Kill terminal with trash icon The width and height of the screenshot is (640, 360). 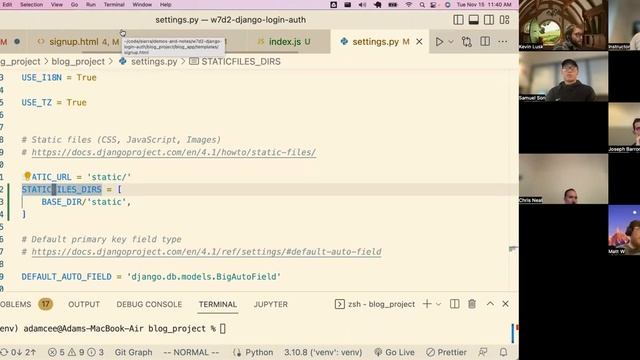click(x=472, y=304)
